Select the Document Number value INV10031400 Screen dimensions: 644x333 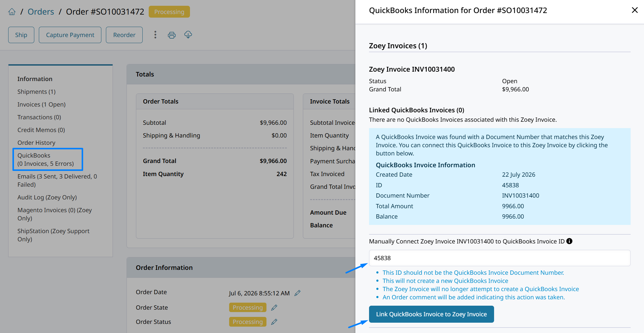pyautogui.click(x=520, y=195)
